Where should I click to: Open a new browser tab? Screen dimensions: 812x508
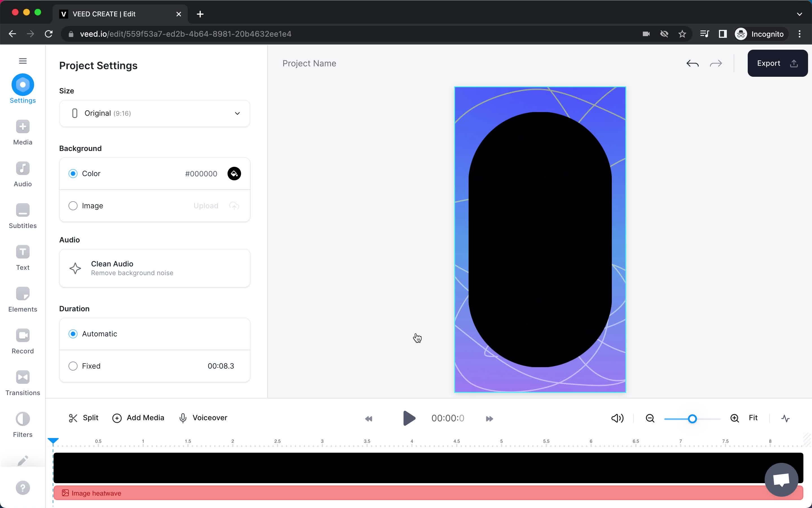200,14
